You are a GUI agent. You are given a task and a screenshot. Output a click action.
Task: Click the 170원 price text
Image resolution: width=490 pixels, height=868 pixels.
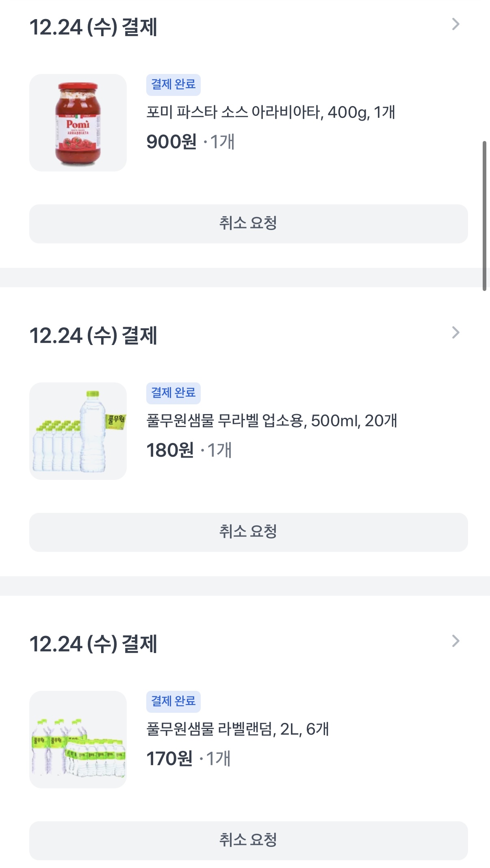pyautogui.click(x=169, y=759)
